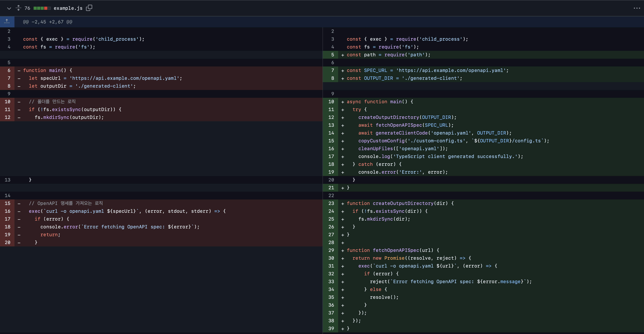Click Korean comment on left line 15
The width and height of the screenshot is (644, 334).
66,203
